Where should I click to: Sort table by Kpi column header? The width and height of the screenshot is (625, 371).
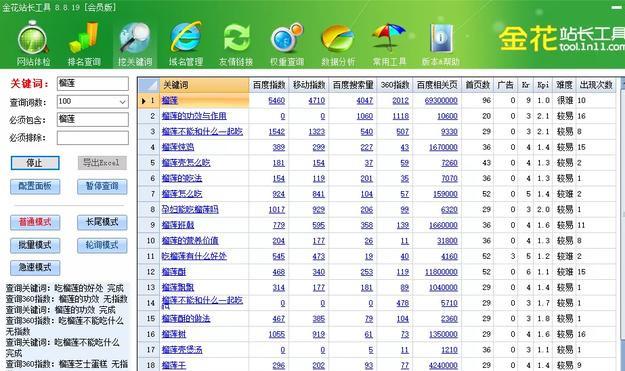(543, 85)
